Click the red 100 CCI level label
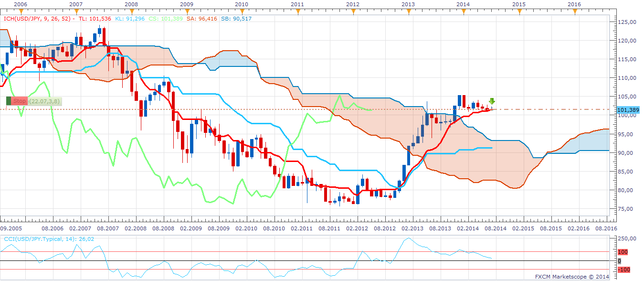 (622, 252)
